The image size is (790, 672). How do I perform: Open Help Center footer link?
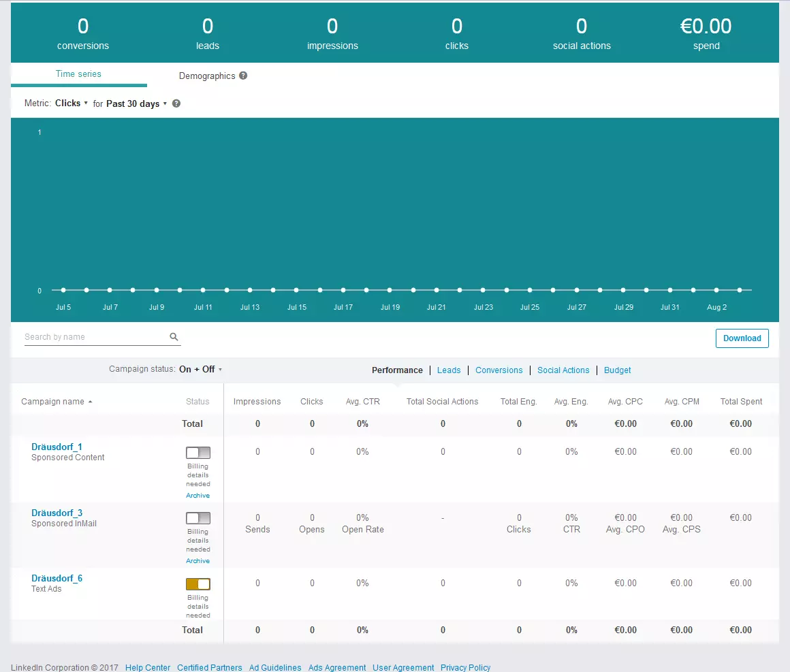point(148,667)
